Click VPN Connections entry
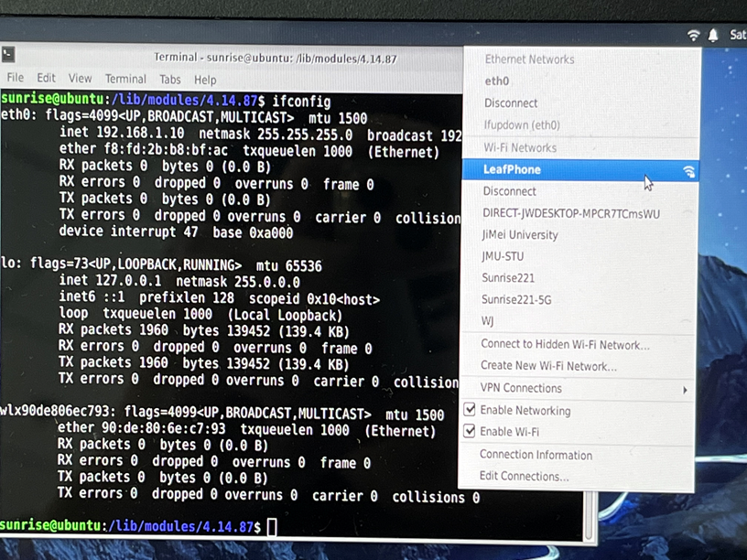Viewport: 747px width, 560px height. point(521,388)
